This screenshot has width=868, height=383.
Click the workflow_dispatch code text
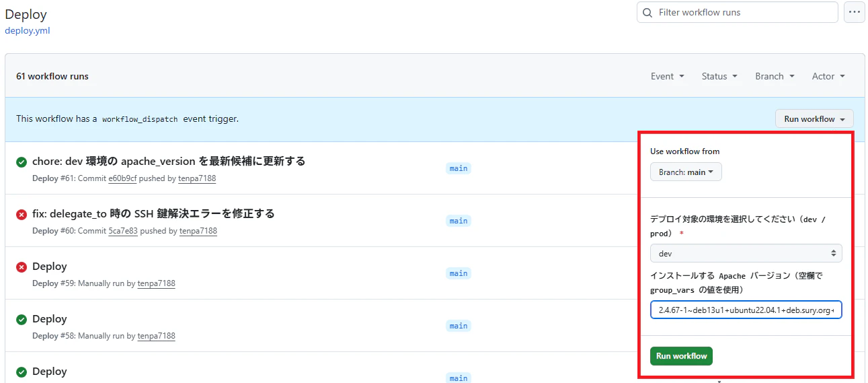coord(140,119)
